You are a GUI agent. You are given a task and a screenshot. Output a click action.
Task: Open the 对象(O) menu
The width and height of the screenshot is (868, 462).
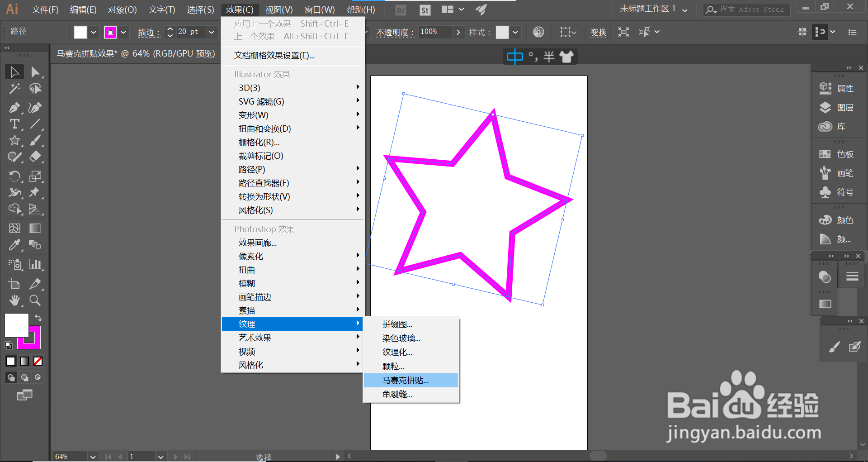click(122, 10)
